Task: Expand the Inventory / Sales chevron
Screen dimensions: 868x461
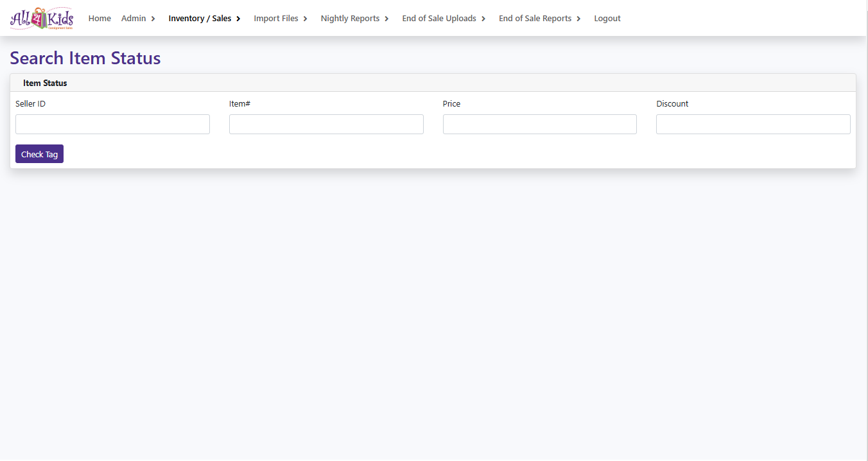Action: tap(238, 19)
